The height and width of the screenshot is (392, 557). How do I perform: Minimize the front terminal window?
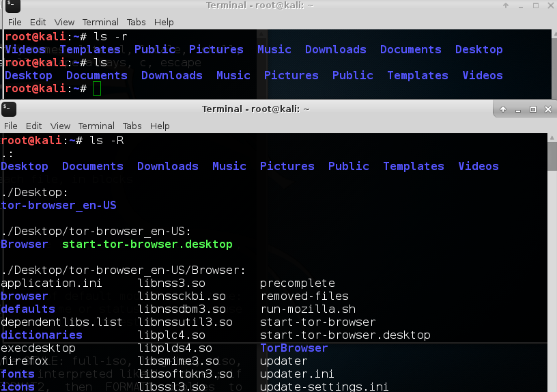(518, 110)
